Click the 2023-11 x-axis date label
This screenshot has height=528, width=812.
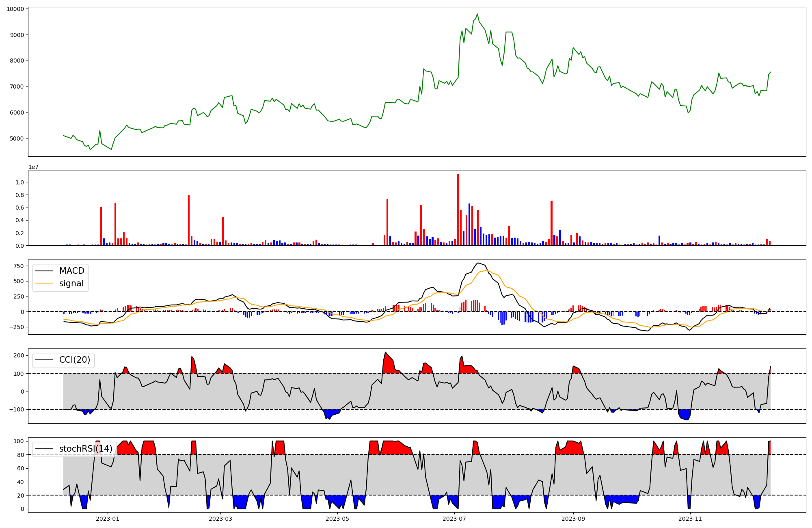[690, 519]
